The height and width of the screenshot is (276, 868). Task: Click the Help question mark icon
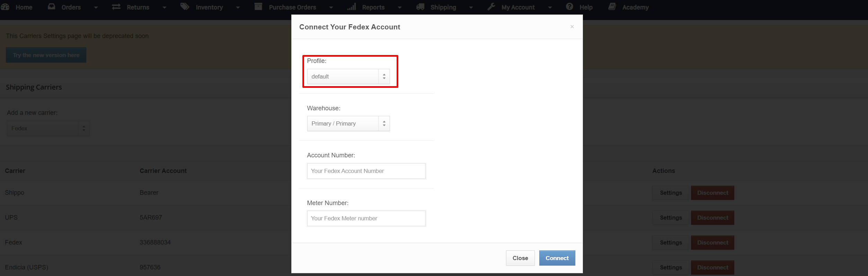(x=569, y=7)
